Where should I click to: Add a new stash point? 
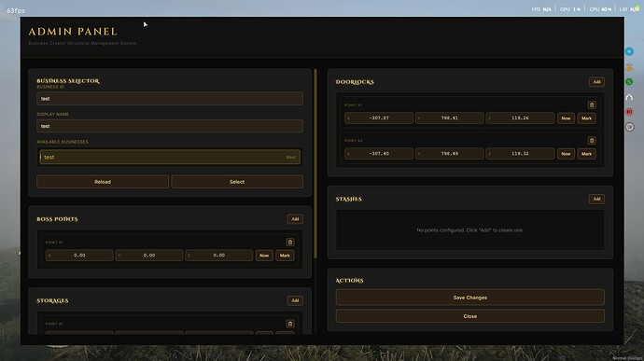coord(596,199)
